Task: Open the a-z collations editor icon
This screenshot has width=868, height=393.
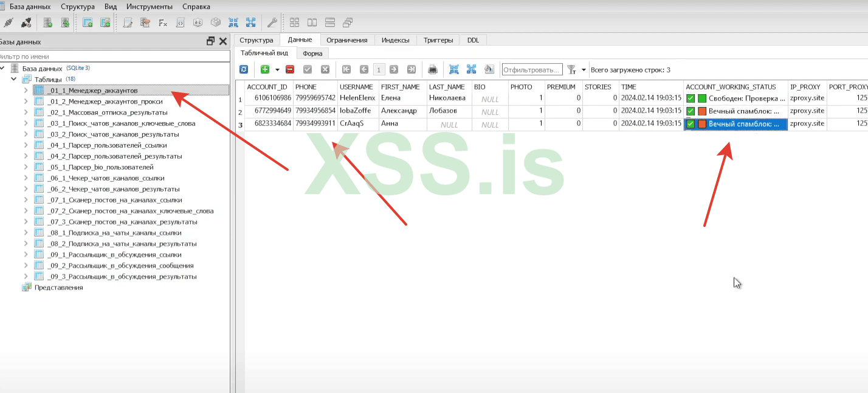Action: pyautogui.click(x=198, y=23)
